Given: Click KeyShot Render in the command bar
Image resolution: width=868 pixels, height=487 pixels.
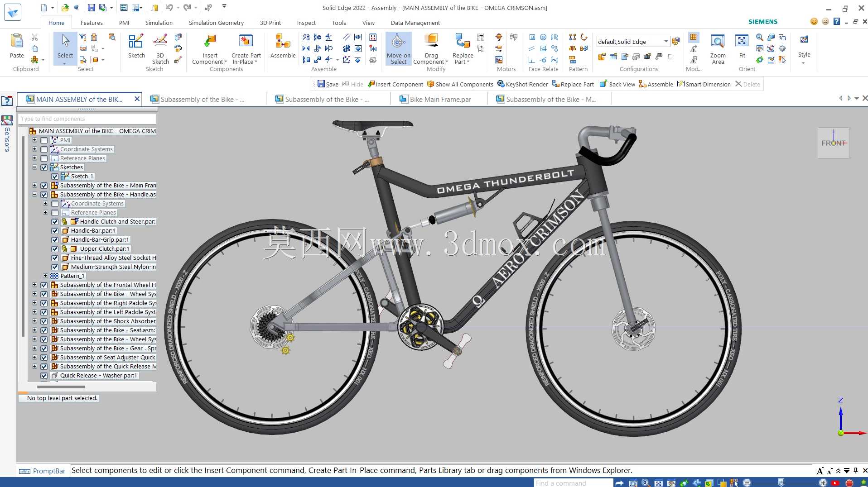Looking at the screenshot, I should coord(522,84).
